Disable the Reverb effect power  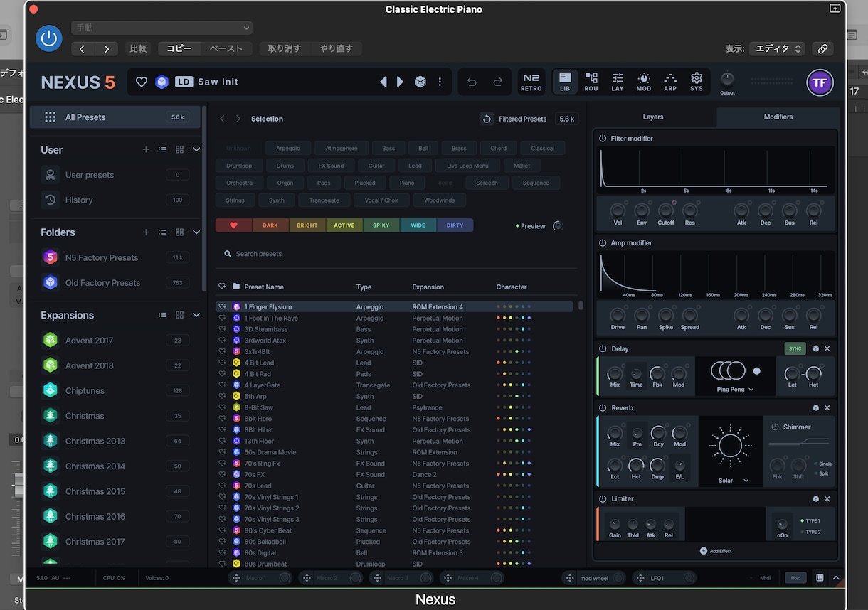(x=603, y=408)
